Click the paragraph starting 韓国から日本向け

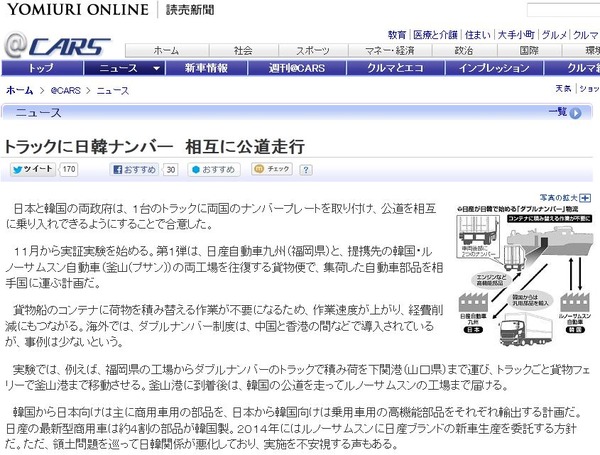[x=294, y=428]
